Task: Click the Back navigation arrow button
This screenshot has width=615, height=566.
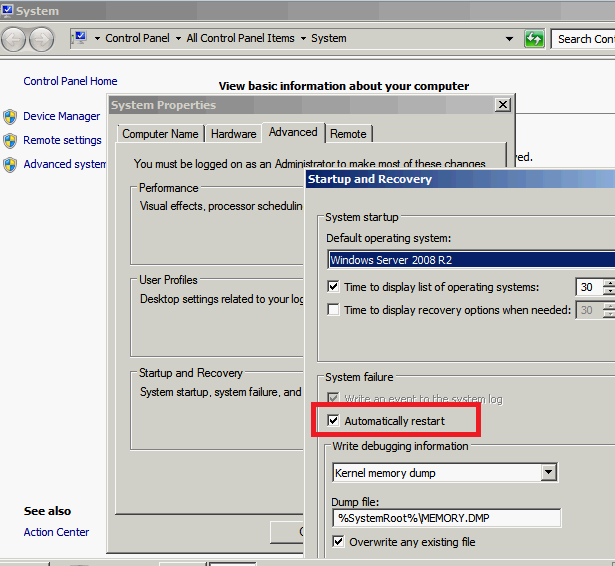Action: 14,39
